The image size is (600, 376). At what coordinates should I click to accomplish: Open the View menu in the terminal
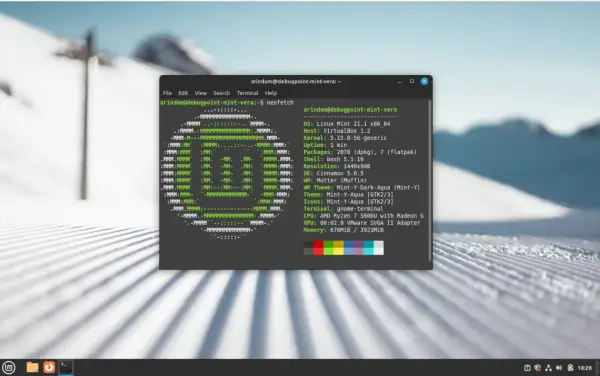click(x=201, y=93)
